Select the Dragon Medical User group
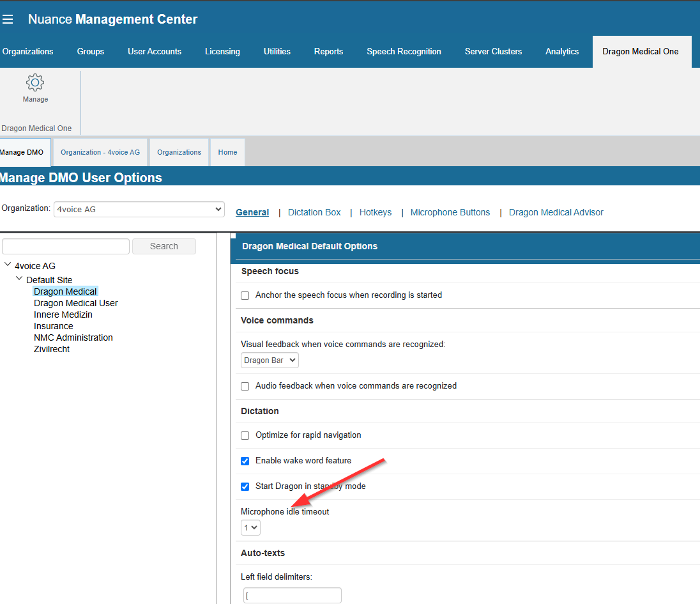This screenshot has width=700, height=604. (76, 303)
